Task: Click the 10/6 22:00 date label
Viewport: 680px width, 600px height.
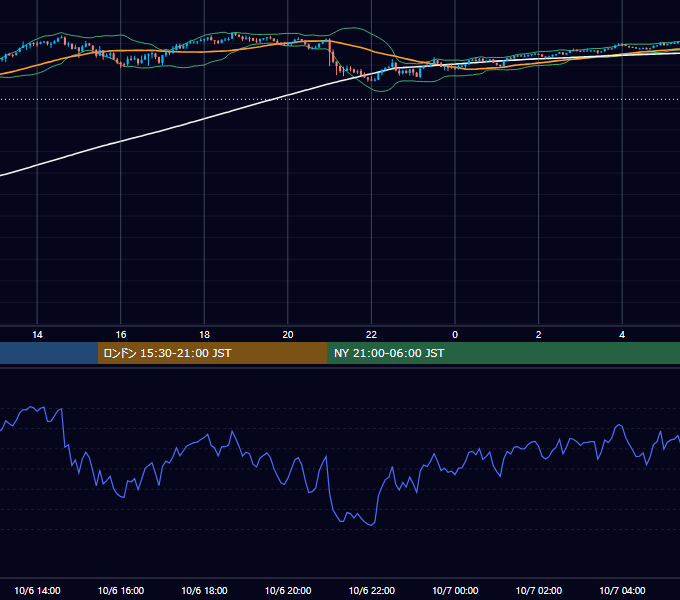Action: [372, 590]
